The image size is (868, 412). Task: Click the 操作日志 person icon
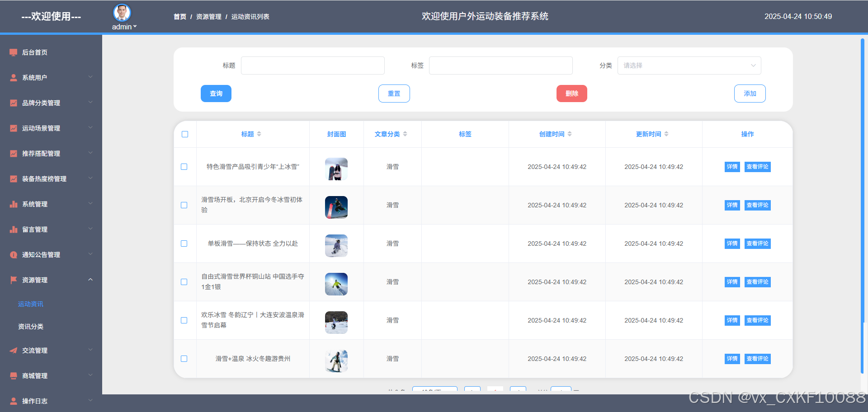click(x=14, y=401)
